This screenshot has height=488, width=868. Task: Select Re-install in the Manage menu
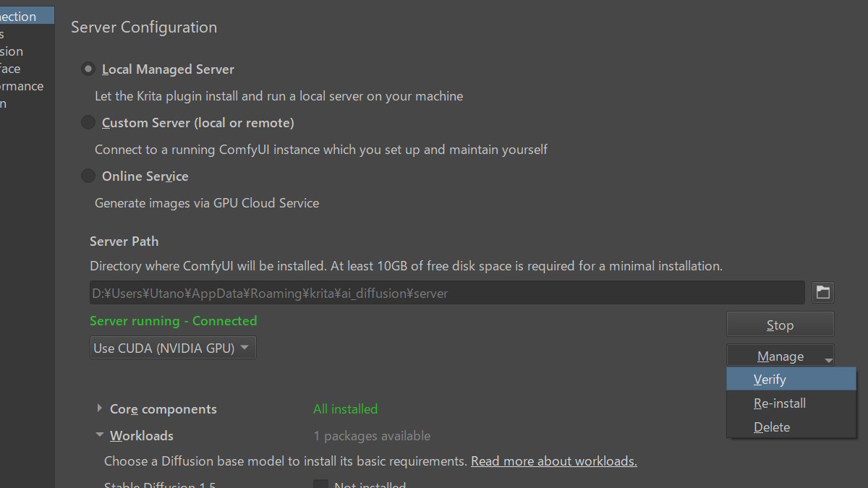click(779, 403)
